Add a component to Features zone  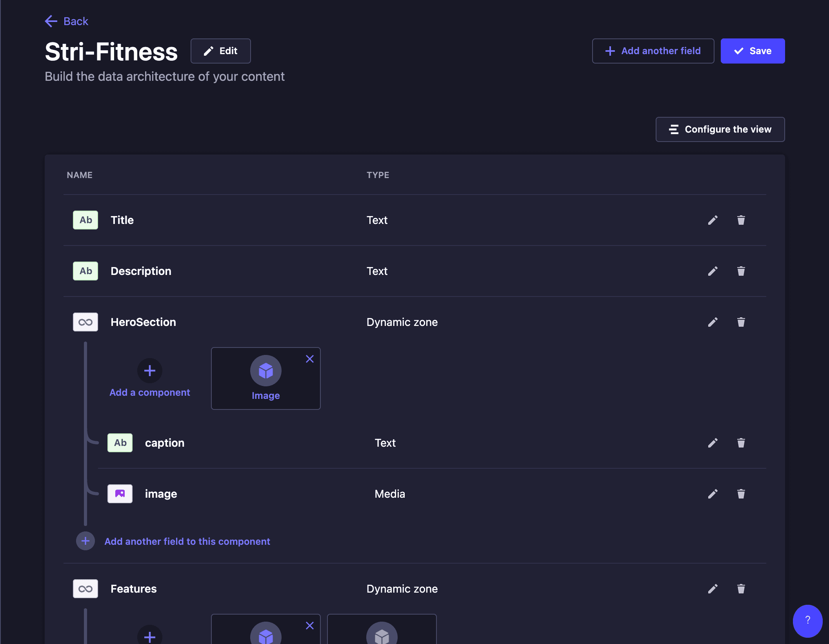(x=150, y=635)
